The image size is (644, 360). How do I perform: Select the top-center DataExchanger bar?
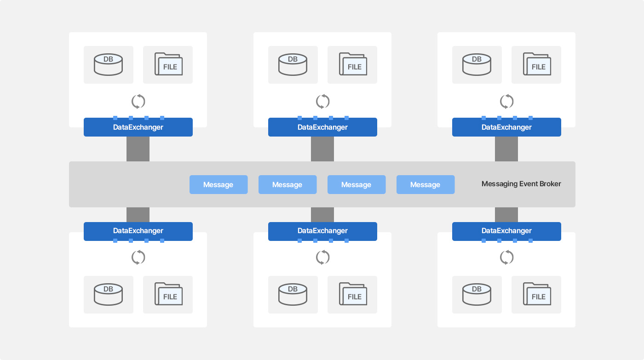click(322, 127)
